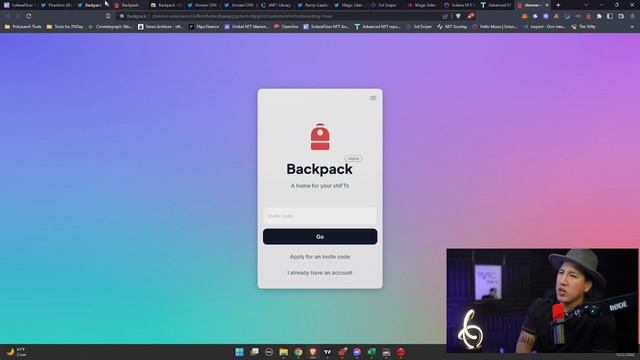Expand the bookmarks overflow chevron
The image size is (640, 360).
(x=633, y=27)
